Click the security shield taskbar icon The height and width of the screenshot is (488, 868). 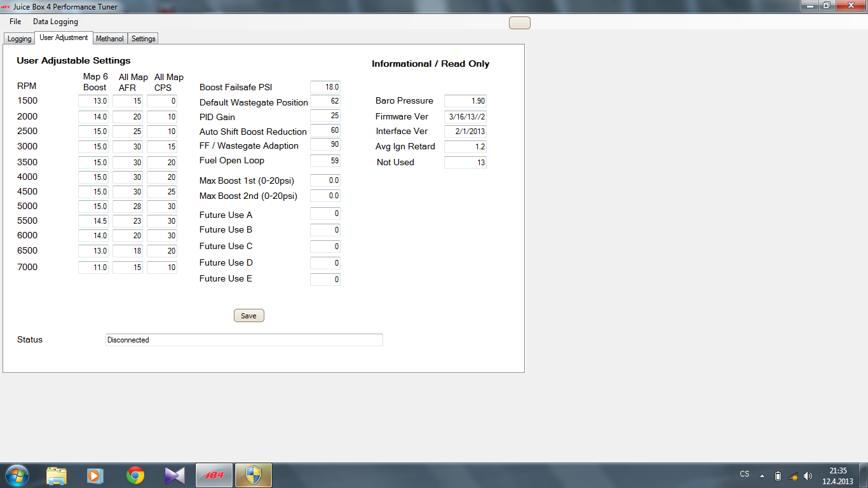click(x=254, y=475)
